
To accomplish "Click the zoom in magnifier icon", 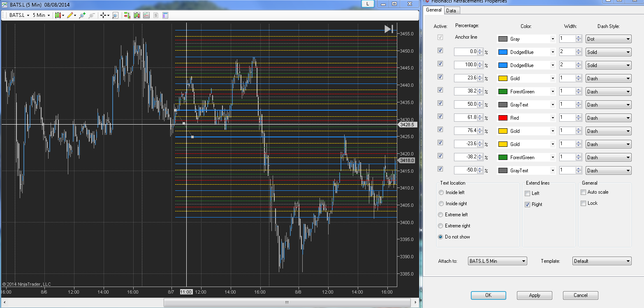I will pyautogui.click(x=82, y=15).
